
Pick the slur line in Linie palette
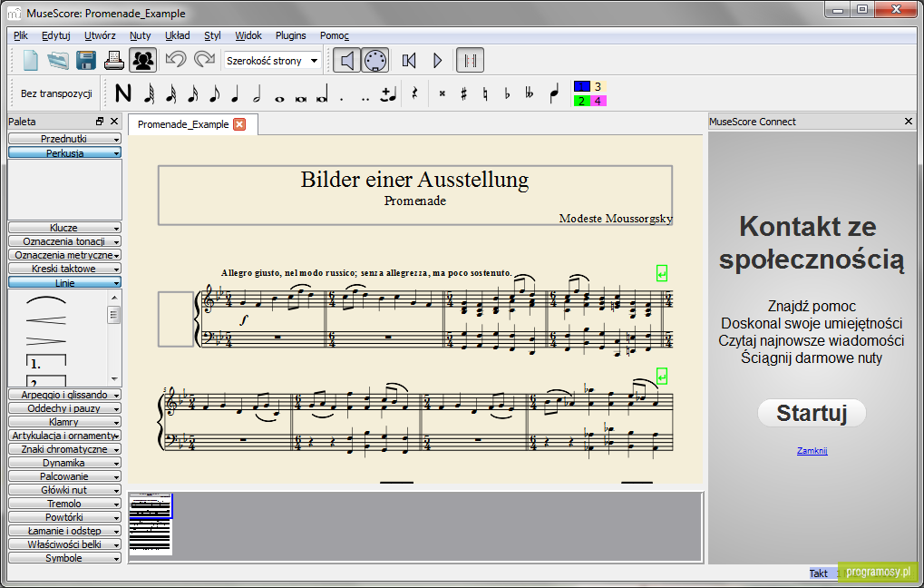click(x=46, y=300)
